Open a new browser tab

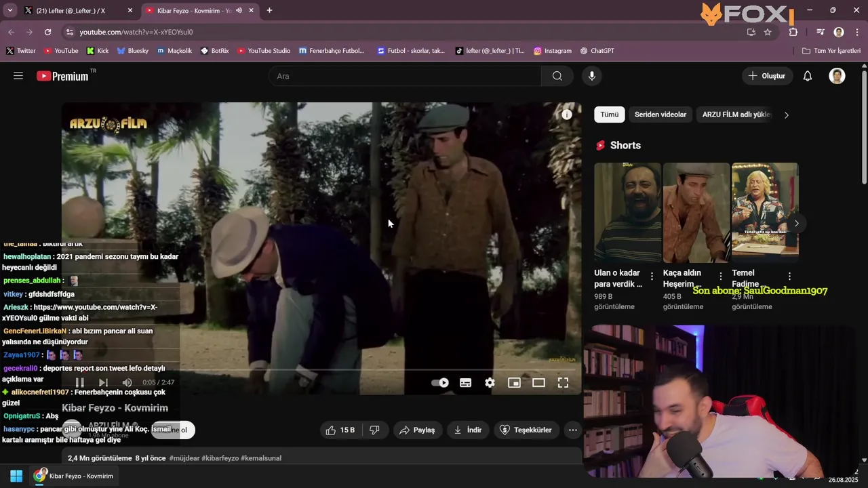point(269,11)
